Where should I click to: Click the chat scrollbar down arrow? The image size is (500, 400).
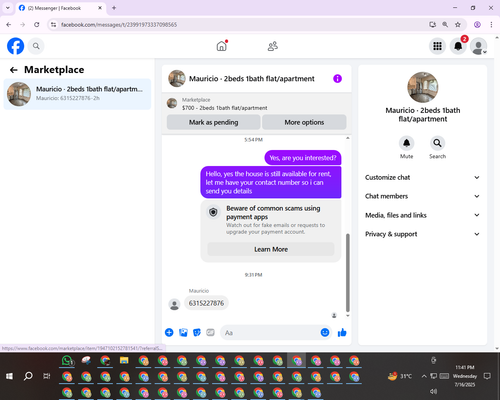tap(348, 315)
